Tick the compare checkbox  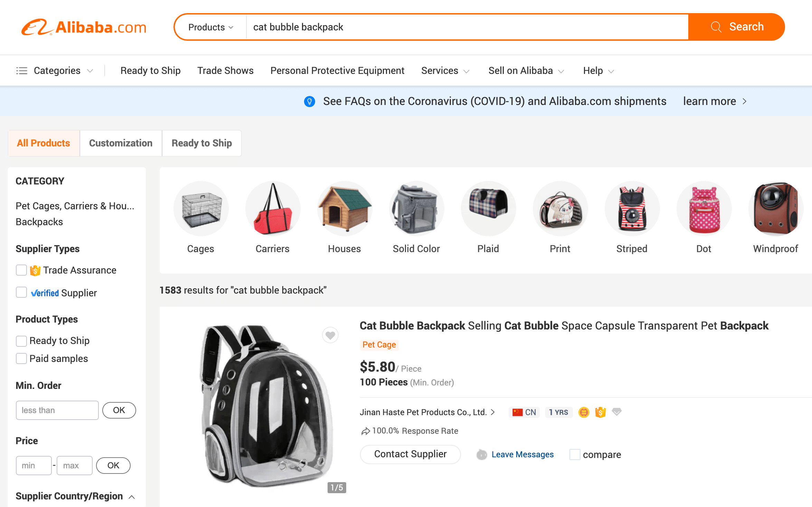click(575, 455)
